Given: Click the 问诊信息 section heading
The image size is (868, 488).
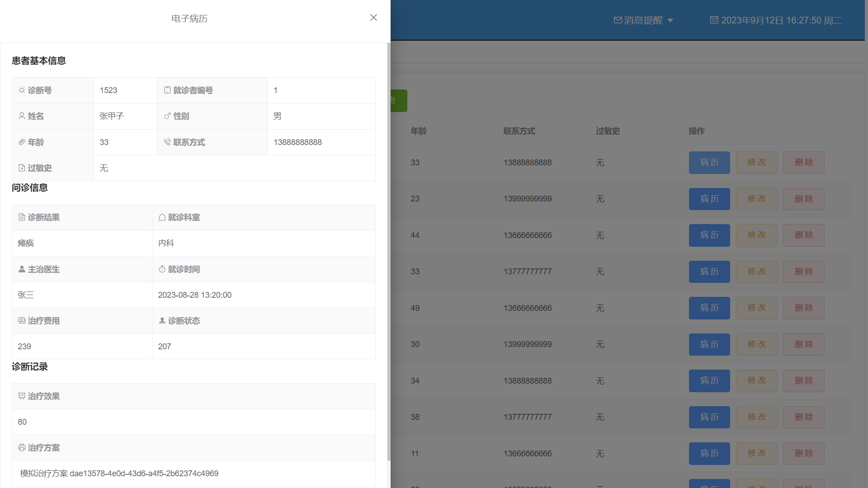Looking at the screenshot, I should pyautogui.click(x=30, y=188).
